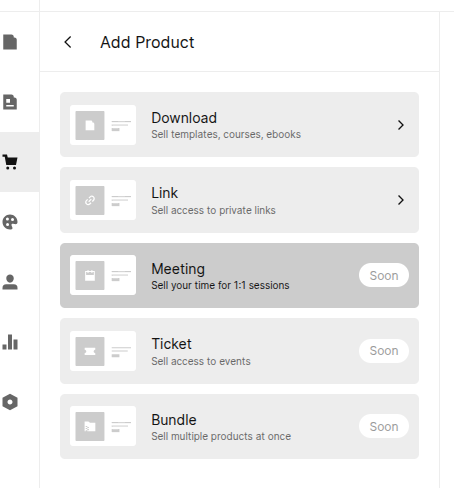Click the Link chain thumbnail
The width and height of the screenshot is (454, 488).
pos(103,200)
